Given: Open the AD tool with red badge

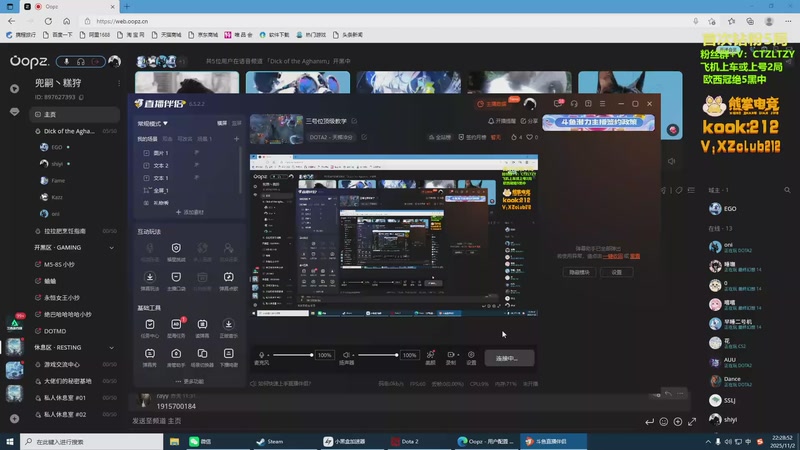Looking at the screenshot, I should [176, 328].
